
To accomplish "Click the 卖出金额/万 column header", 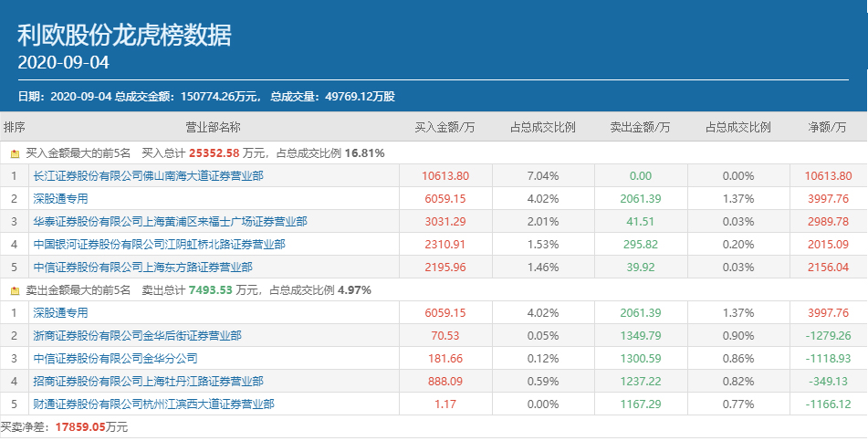I will 641,127.
